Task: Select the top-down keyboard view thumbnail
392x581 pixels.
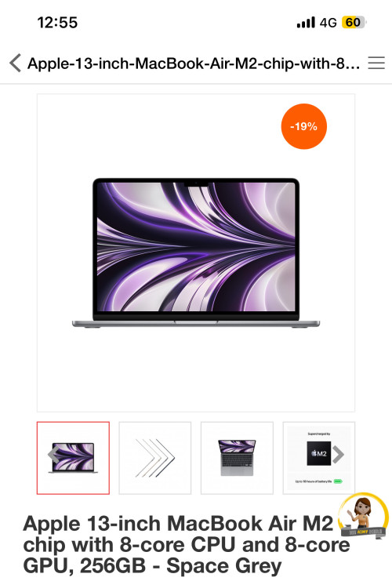Action: [x=237, y=458]
